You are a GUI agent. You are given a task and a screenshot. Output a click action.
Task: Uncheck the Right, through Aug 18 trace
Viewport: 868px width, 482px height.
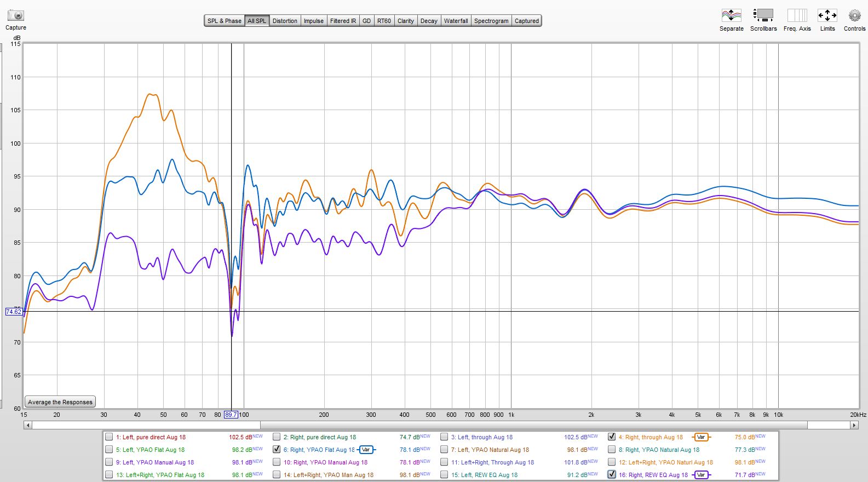tap(612, 437)
